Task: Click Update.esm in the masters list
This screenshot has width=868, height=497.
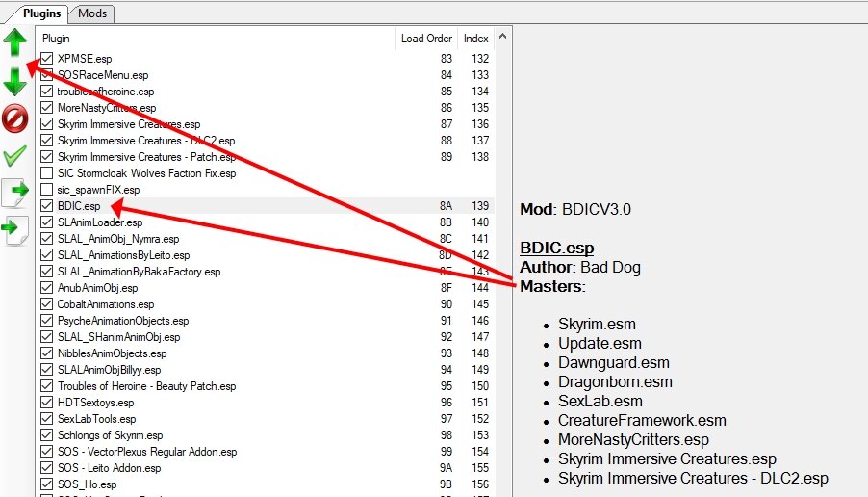Action: click(600, 343)
